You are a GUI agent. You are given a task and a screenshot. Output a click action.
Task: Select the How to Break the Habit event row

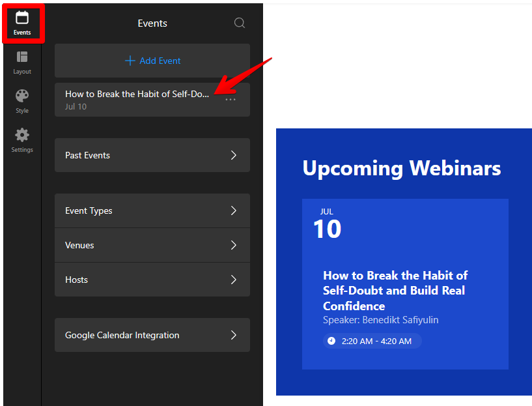(x=152, y=100)
